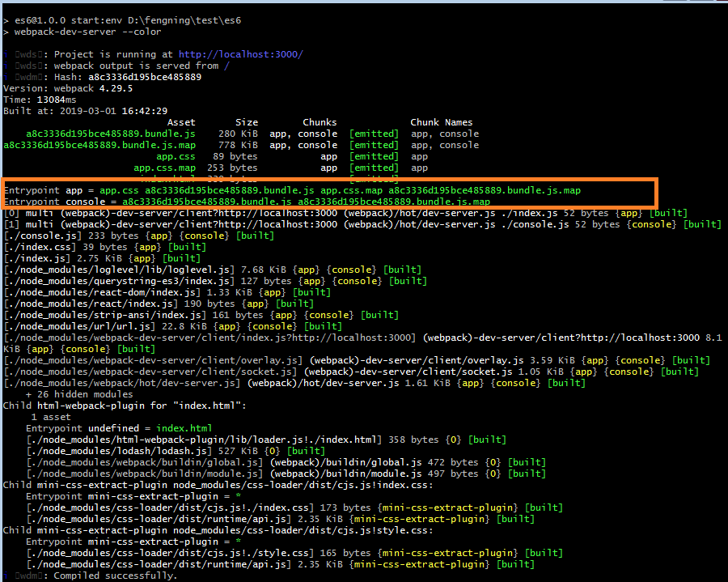The height and width of the screenshot is (582, 728).
Task: Click the lodash/lodash.js 527 KiB line
Action: [176, 451]
